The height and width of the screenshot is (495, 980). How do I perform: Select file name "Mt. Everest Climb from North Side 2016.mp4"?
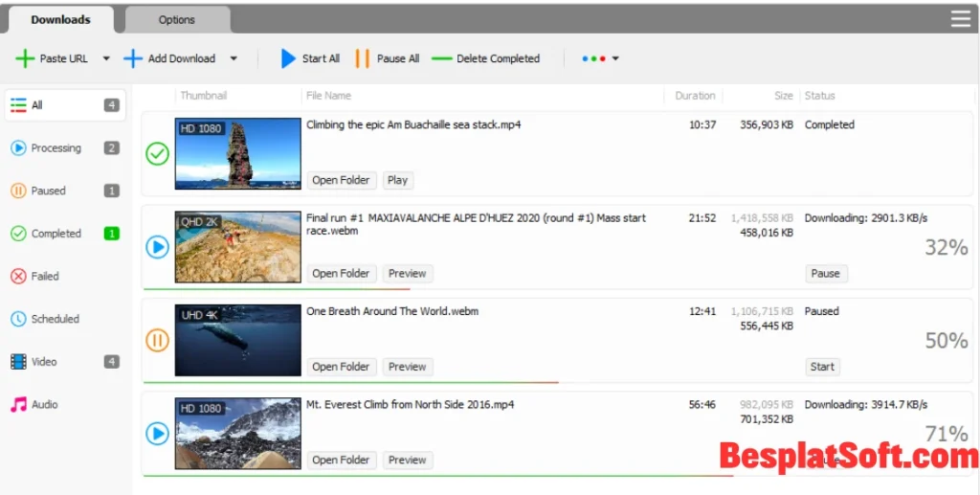pos(410,404)
